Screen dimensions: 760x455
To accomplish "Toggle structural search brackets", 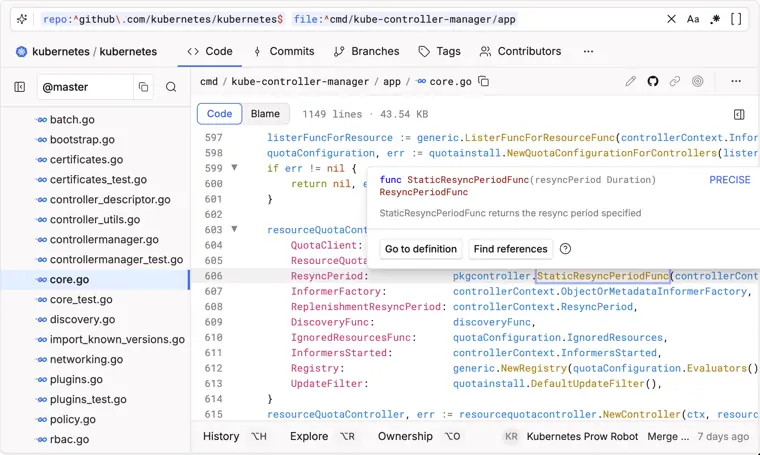I will pyautogui.click(x=736, y=19).
